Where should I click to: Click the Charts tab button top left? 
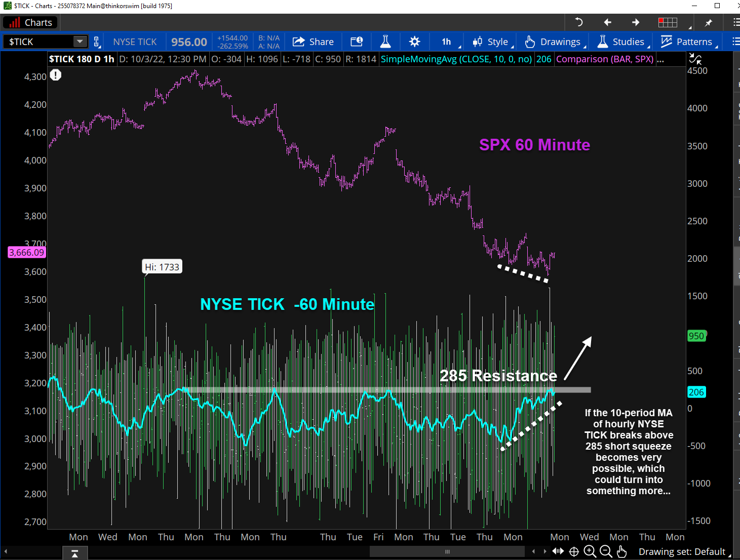point(30,22)
